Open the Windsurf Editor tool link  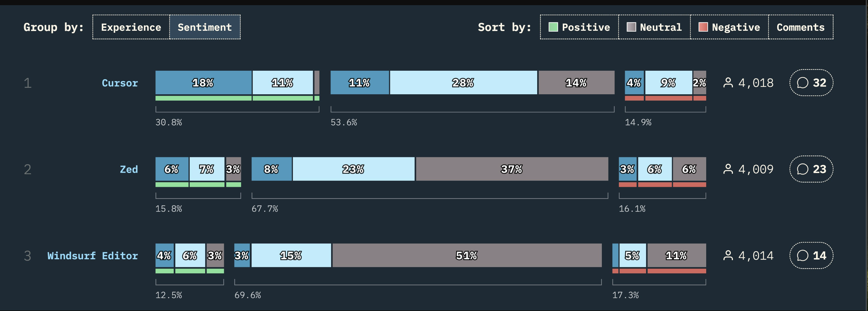[x=92, y=256]
